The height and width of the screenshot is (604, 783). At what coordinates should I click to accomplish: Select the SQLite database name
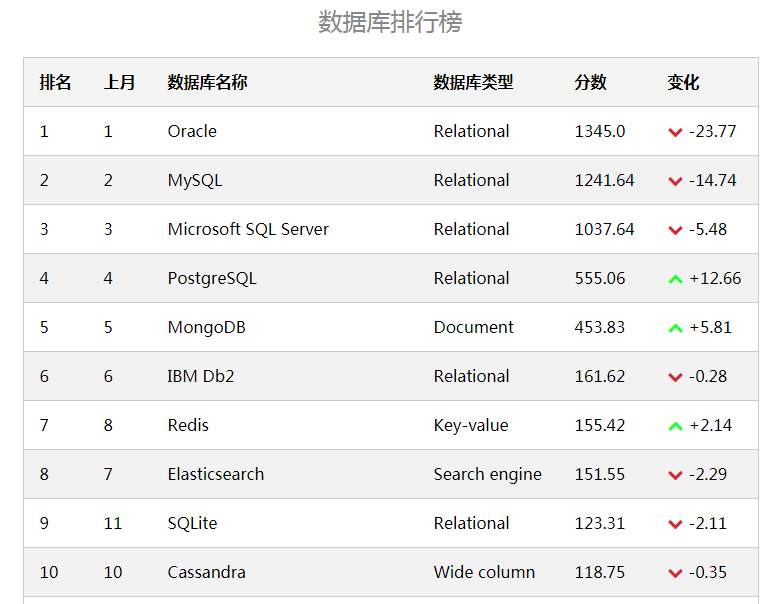point(192,523)
